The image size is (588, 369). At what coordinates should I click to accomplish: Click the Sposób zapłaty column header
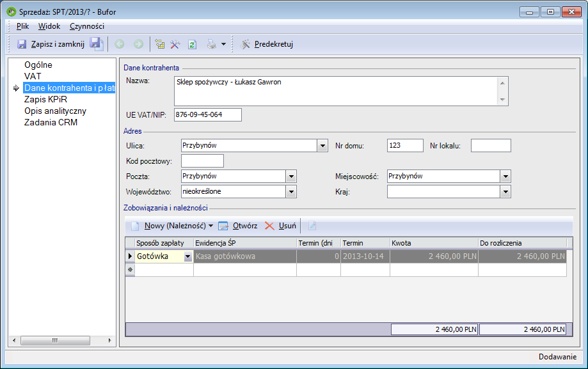164,243
